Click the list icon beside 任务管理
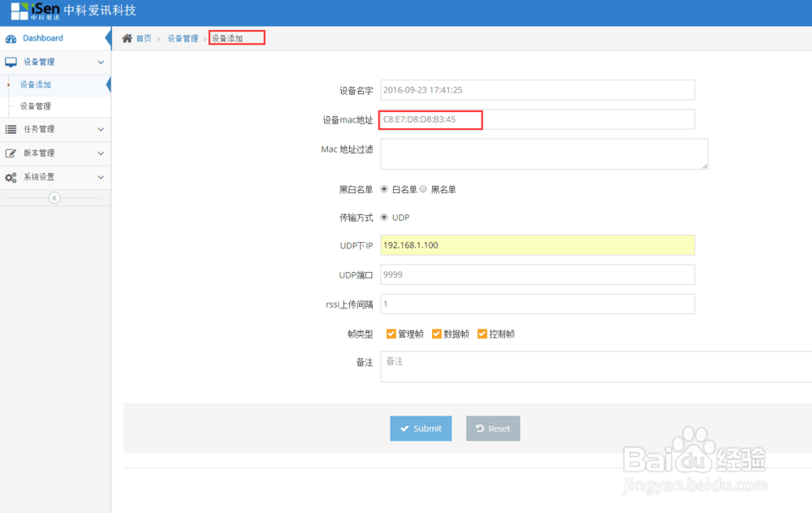812x513 pixels. [x=11, y=129]
